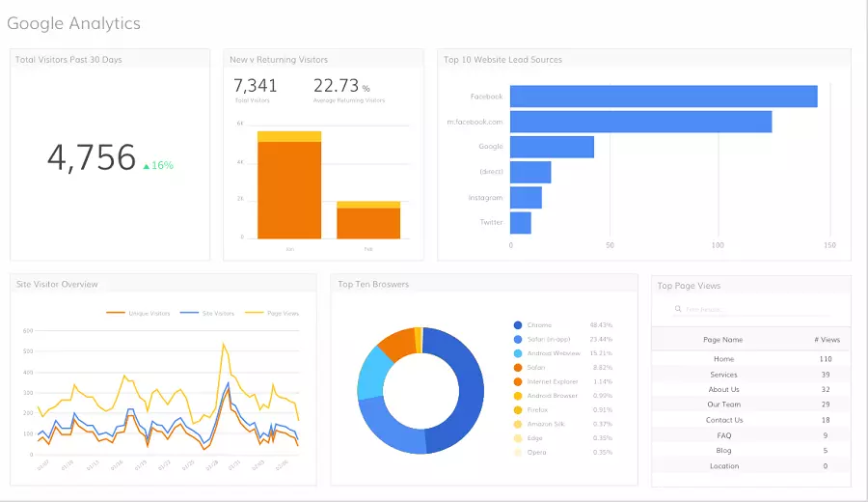This screenshot has height=502, width=868.
Task: Select the Services page row
Action: pyautogui.click(x=751, y=375)
